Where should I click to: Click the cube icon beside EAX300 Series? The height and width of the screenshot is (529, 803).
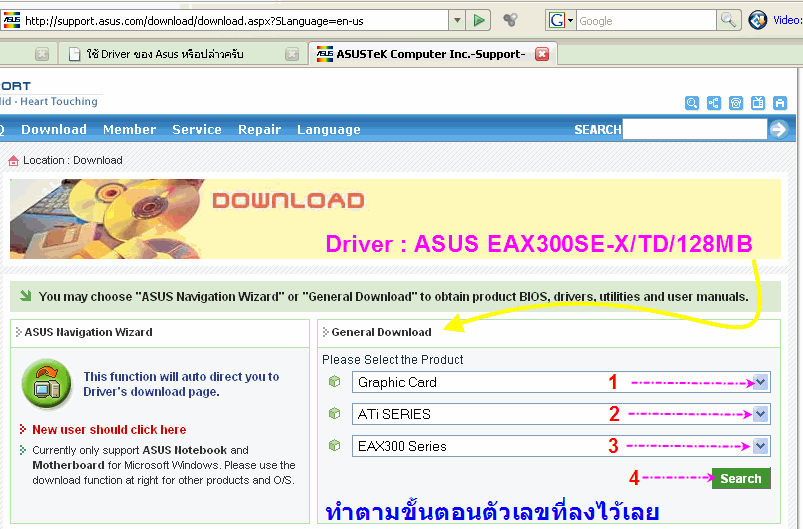click(x=334, y=446)
